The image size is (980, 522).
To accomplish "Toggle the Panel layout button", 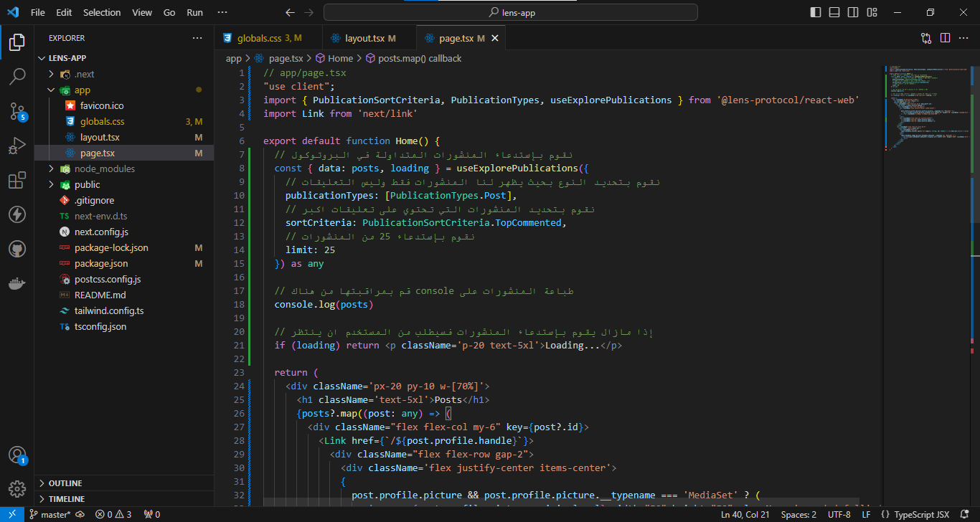I will [x=834, y=12].
